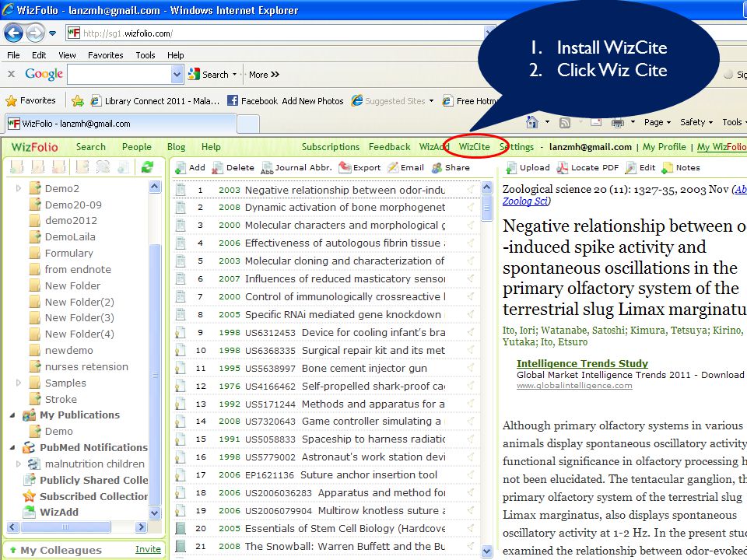Click the Edit button in detail pane
Image resolution: width=747 pixels, height=560 pixels.
point(640,168)
